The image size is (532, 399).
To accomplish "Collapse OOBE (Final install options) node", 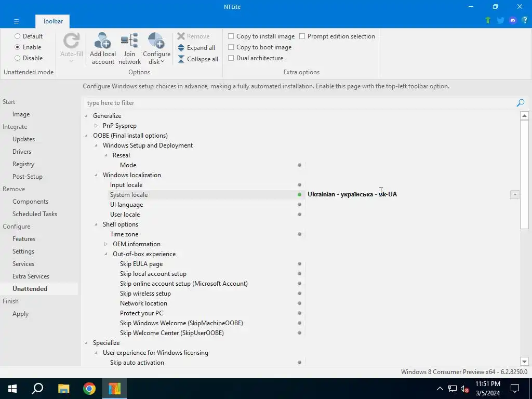I will (86, 136).
